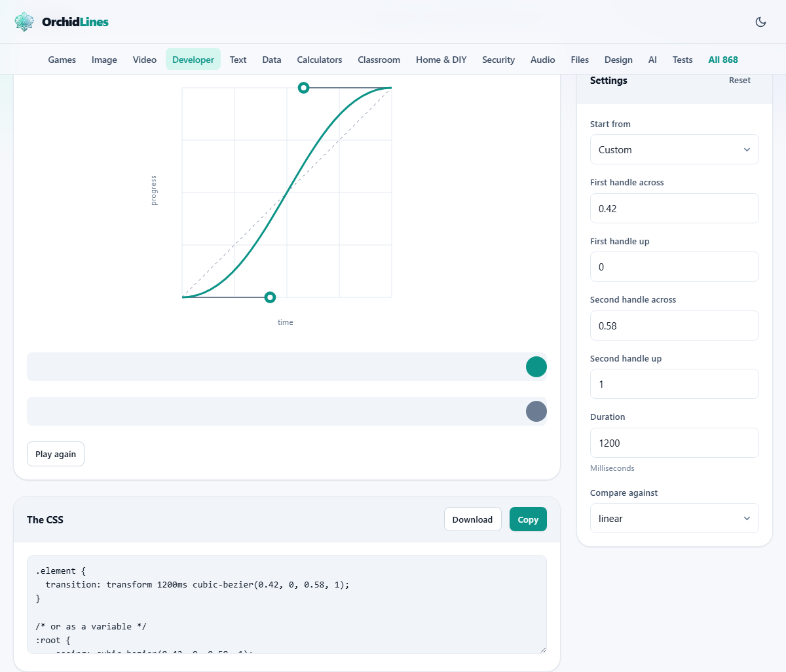Click the textarea resize grip corner
Image resolution: width=786 pixels, height=672 pixels.
542,649
